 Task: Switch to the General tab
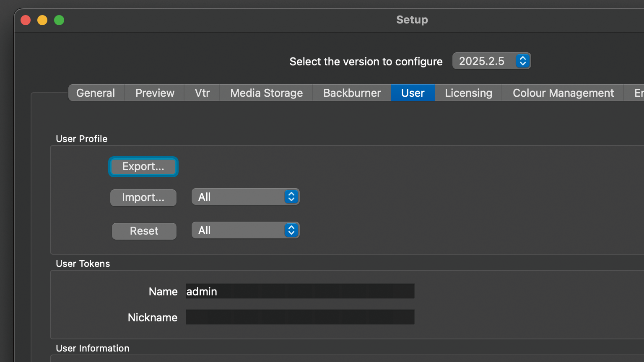point(96,93)
